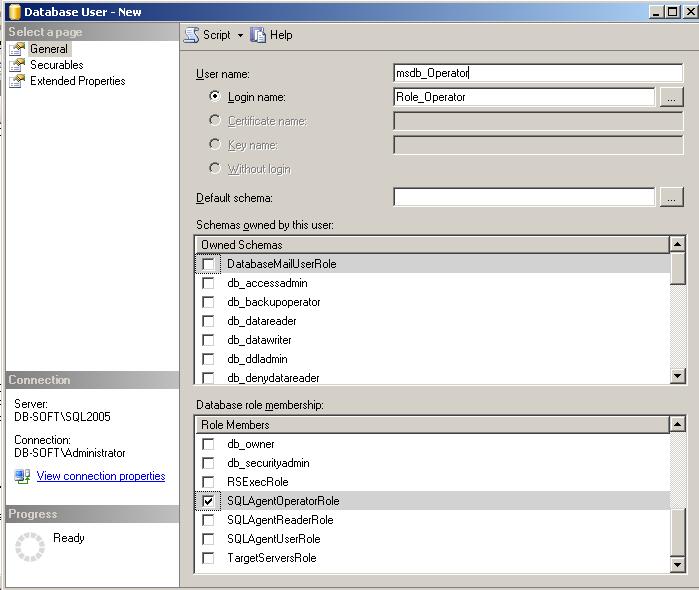Go to Extended Properties page
Screen dimensions: 699x590
point(78,81)
